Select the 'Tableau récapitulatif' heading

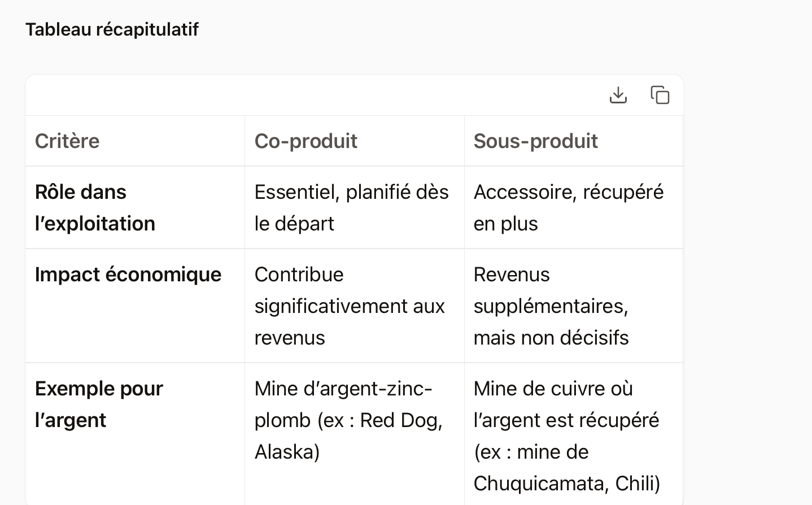click(x=112, y=29)
